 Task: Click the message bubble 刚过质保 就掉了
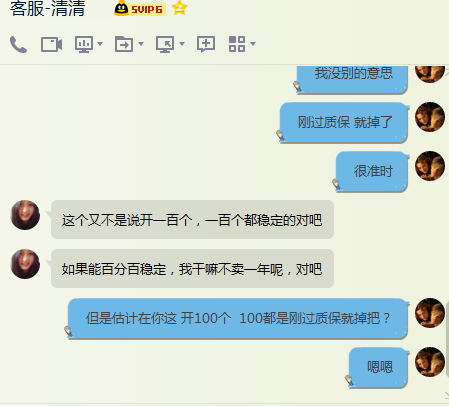pos(344,122)
